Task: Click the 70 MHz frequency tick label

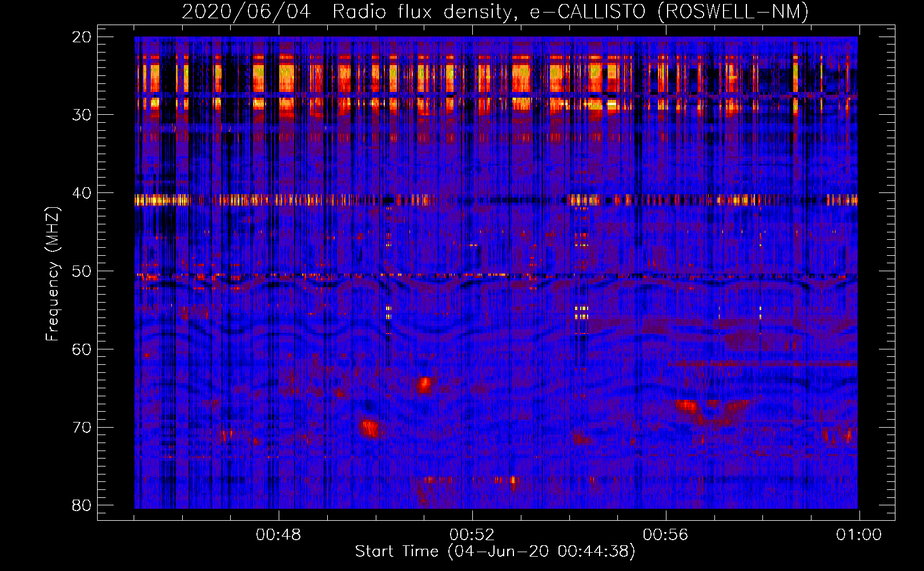Action: pyautogui.click(x=82, y=428)
